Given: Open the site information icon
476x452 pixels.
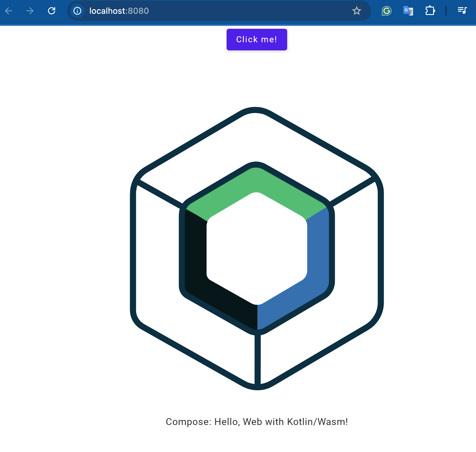Looking at the screenshot, I should point(77,11).
